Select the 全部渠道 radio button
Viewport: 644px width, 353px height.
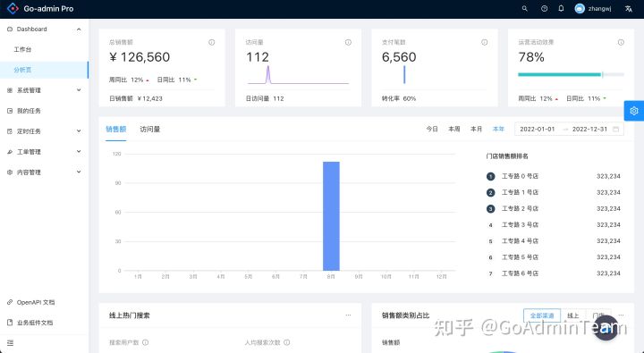pos(542,315)
